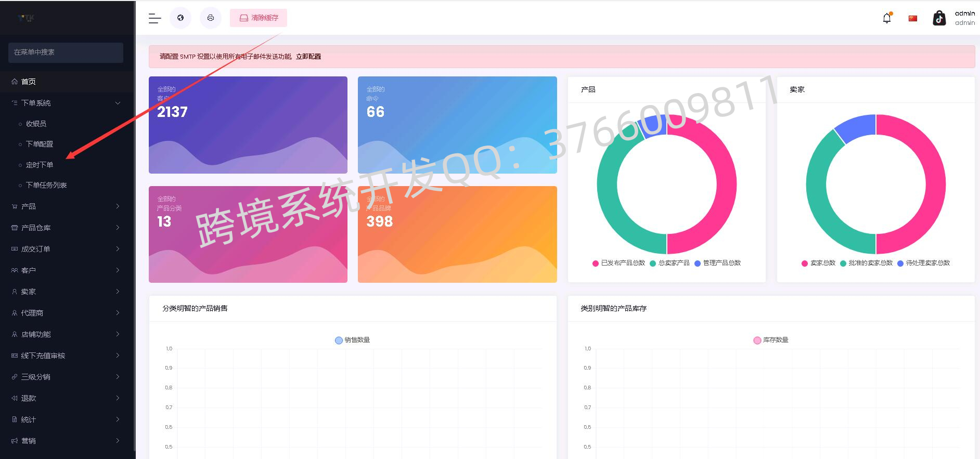Click the list icon beside 下单系统

pos(15,103)
